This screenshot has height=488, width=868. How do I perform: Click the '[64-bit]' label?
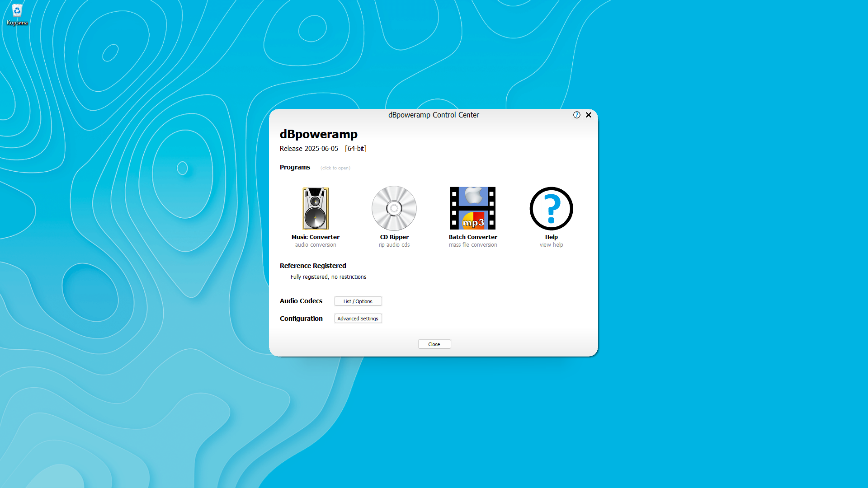356,149
